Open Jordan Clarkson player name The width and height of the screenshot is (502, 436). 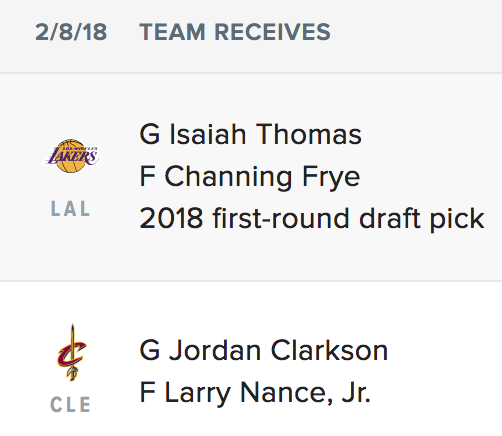point(279,350)
